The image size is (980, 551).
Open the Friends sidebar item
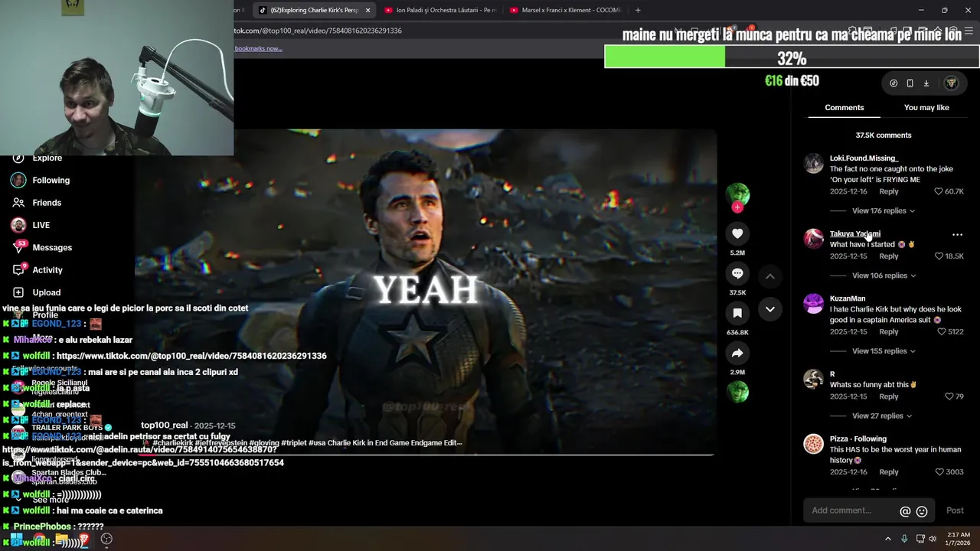(47, 203)
